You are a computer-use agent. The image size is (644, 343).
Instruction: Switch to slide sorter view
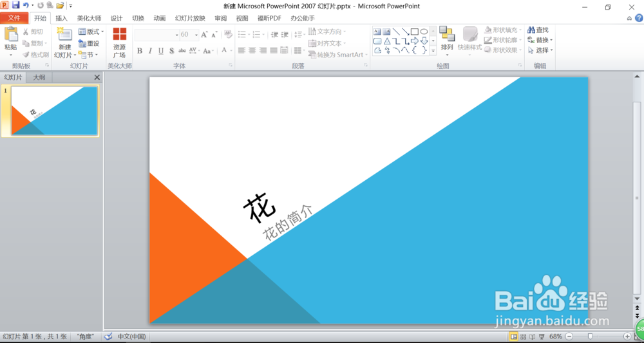pos(523,337)
